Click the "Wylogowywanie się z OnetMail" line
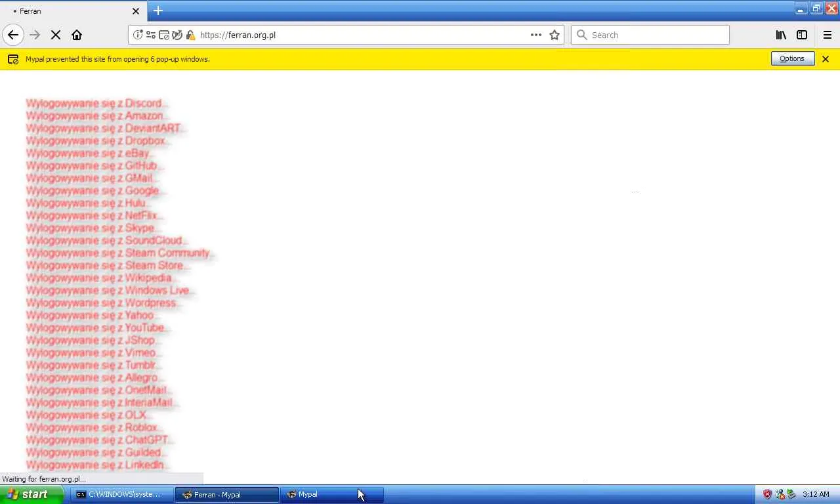This screenshot has height=504, width=840. (98, 390)
